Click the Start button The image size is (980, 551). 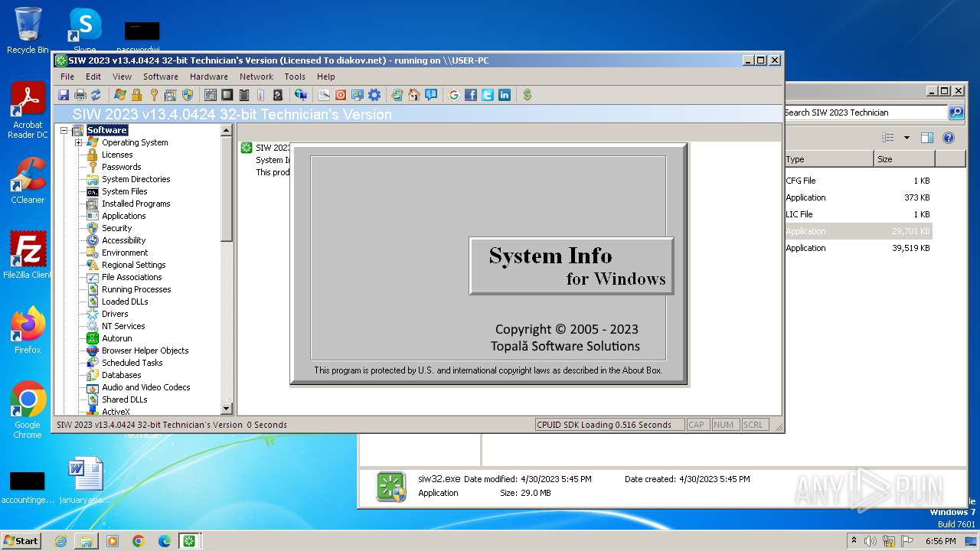[21, 540]
